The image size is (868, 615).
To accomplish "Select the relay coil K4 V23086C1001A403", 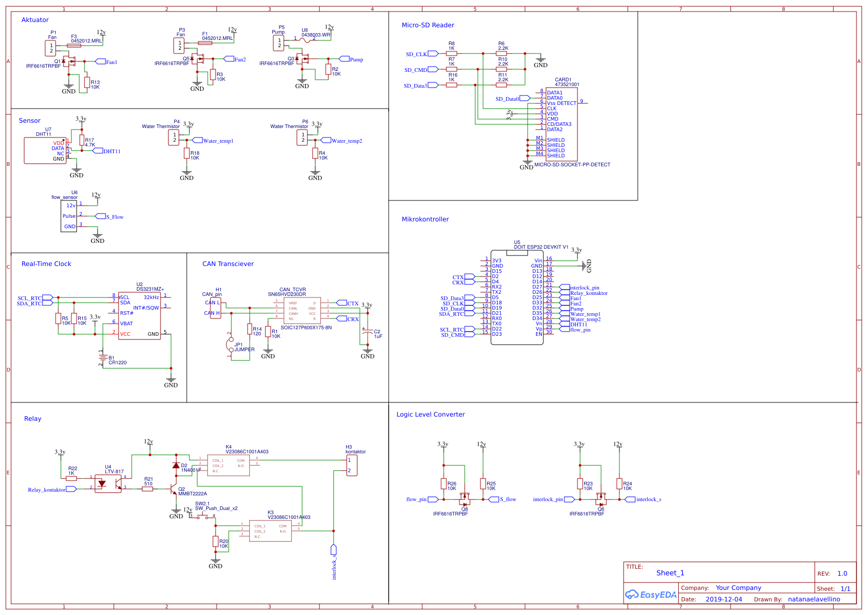I will tap(228, 464).
